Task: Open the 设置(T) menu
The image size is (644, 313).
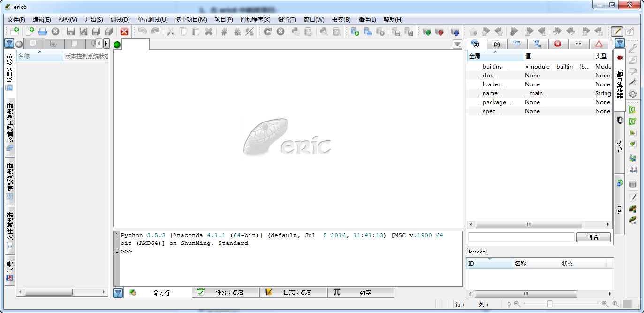Action: 287,19
